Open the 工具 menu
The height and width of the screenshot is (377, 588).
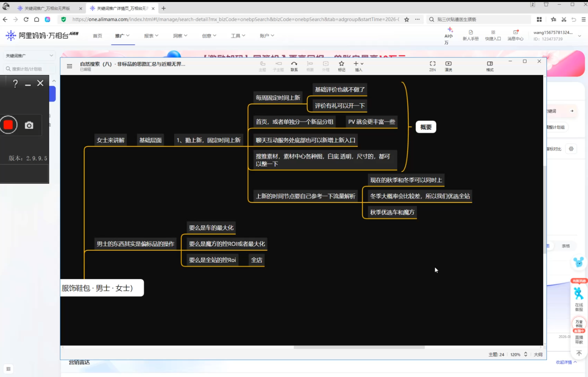point(238,36)
